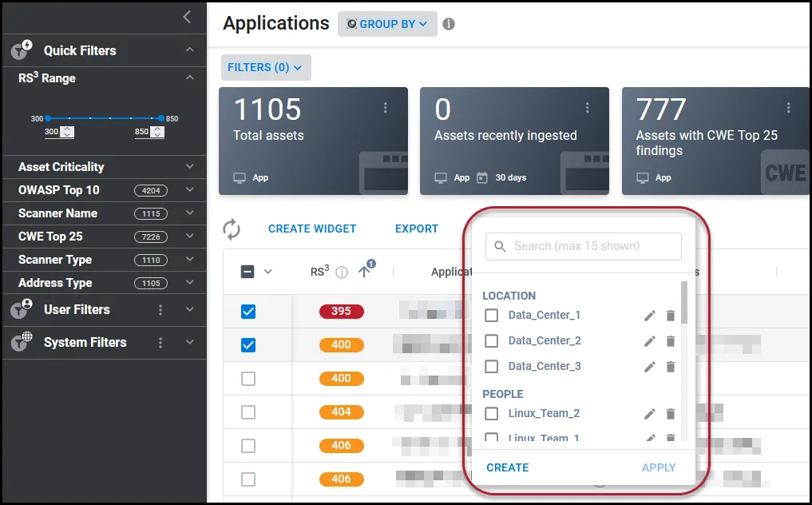Open the Total assets card options menu
Screen dimensions: 812x505
click(385, 107)
